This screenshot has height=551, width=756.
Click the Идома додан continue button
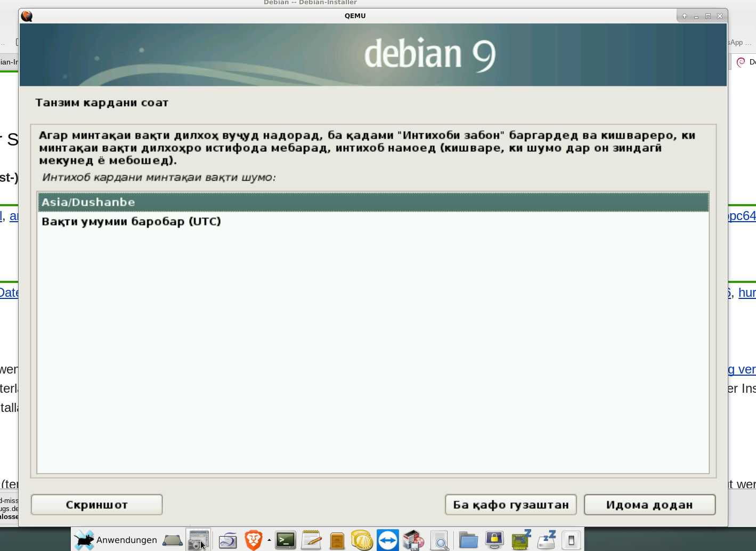point(649,505)
